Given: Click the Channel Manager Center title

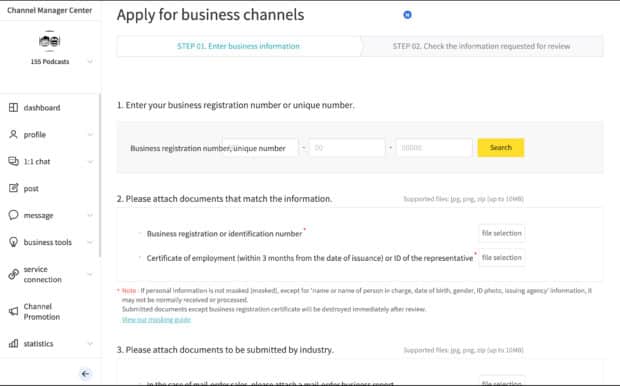Looking at the screenshot, I should tap(49, 10).
